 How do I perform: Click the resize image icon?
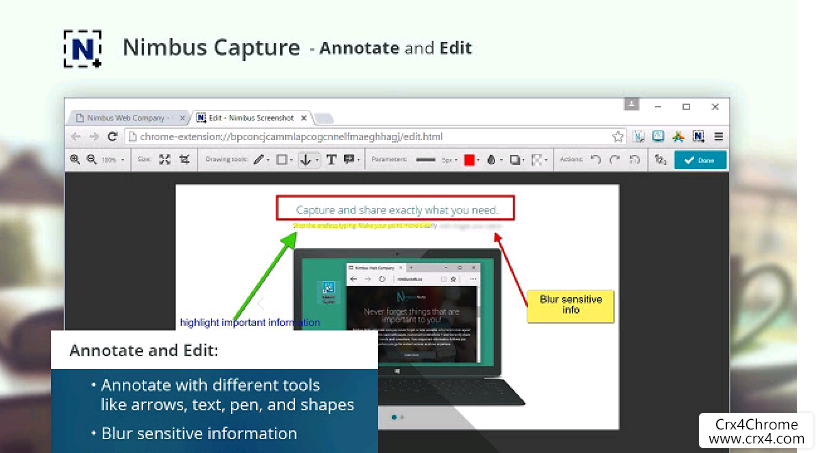pyautogui.click(x=165, y=160)
